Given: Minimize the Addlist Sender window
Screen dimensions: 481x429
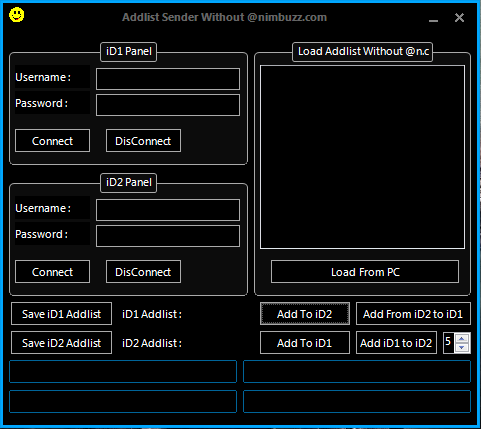Looking at the screenshot, I should tap(433, 18).
